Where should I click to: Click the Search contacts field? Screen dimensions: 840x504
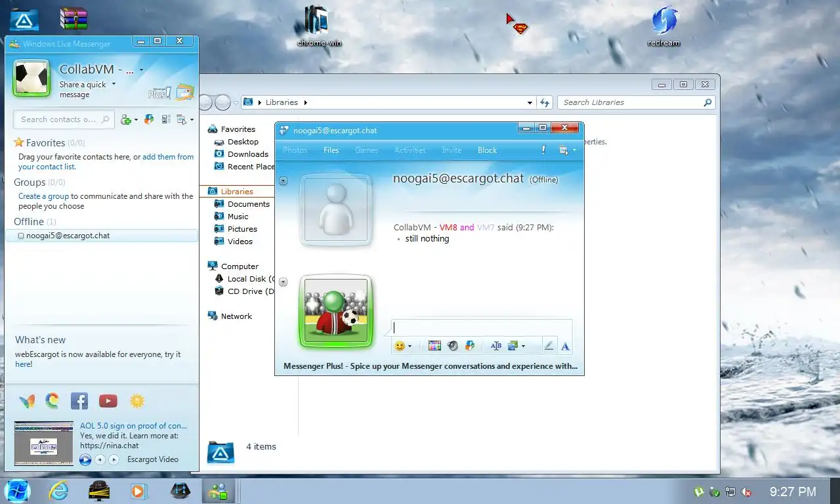pyautogui.click(x=64, y=119)
